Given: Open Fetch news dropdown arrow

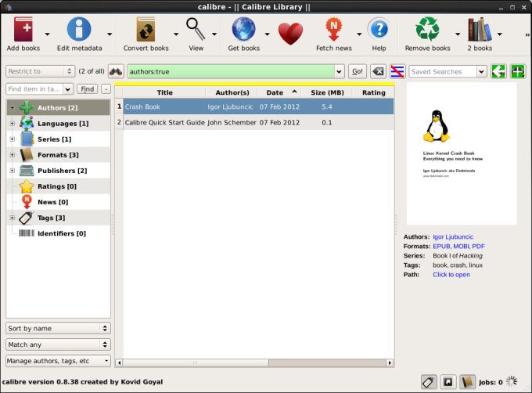Looking at the screenshot, I should pyautogui.click(x=359, y=34).
